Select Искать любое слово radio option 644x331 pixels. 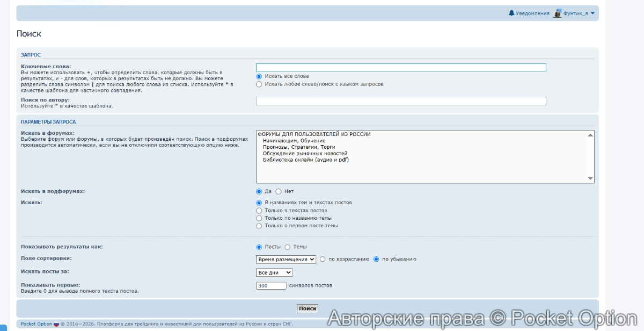point(259,84)
